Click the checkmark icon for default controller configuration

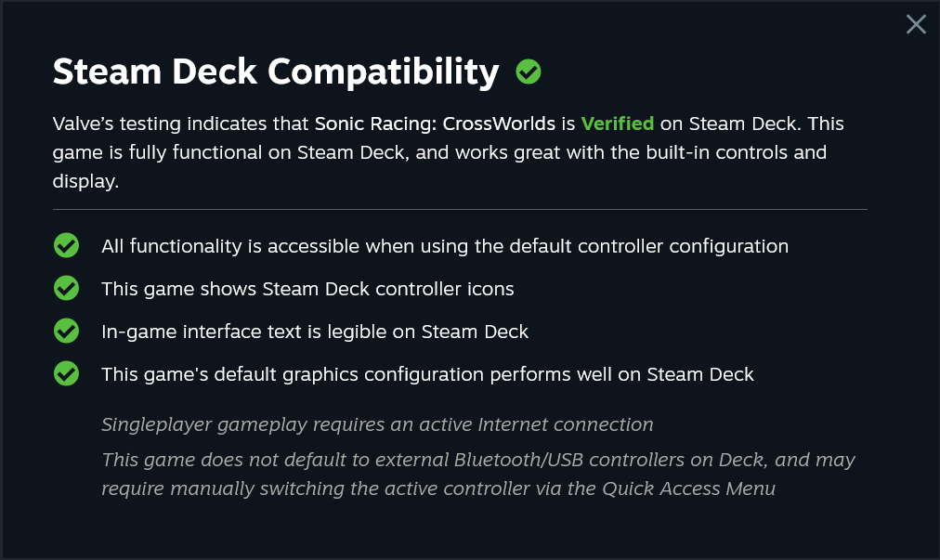coord(66,246)
